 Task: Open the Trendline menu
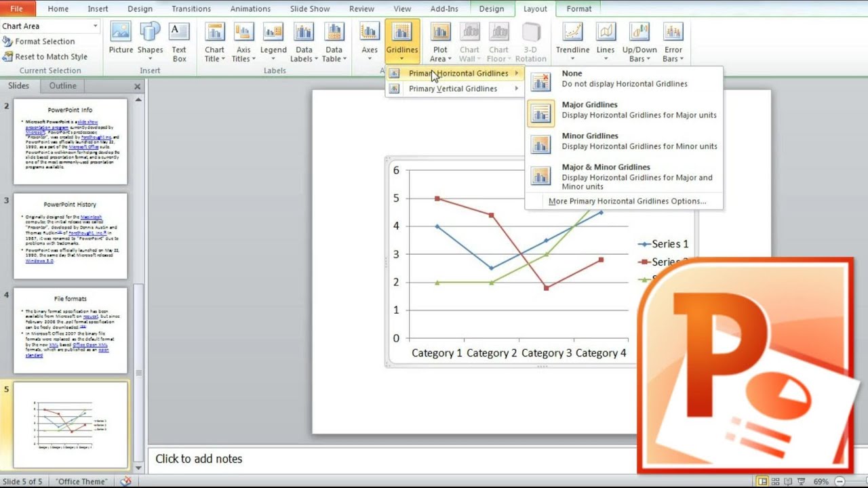pyautogui.click(x=572, y=41)
